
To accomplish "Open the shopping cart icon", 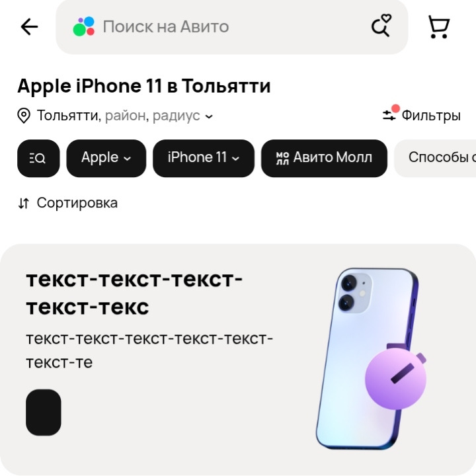I will pos(439,27).
